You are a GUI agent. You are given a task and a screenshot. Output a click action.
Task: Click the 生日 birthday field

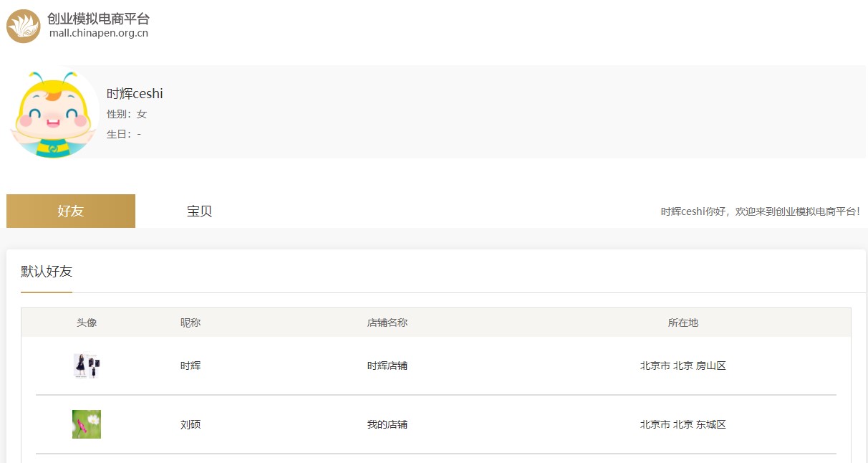point(123,134)
